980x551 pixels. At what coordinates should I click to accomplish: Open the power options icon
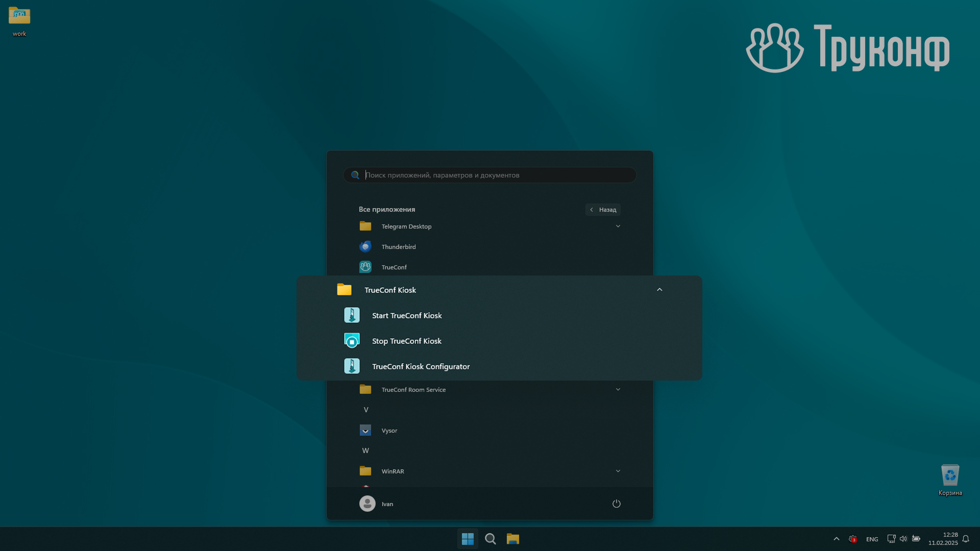(617, 504)
